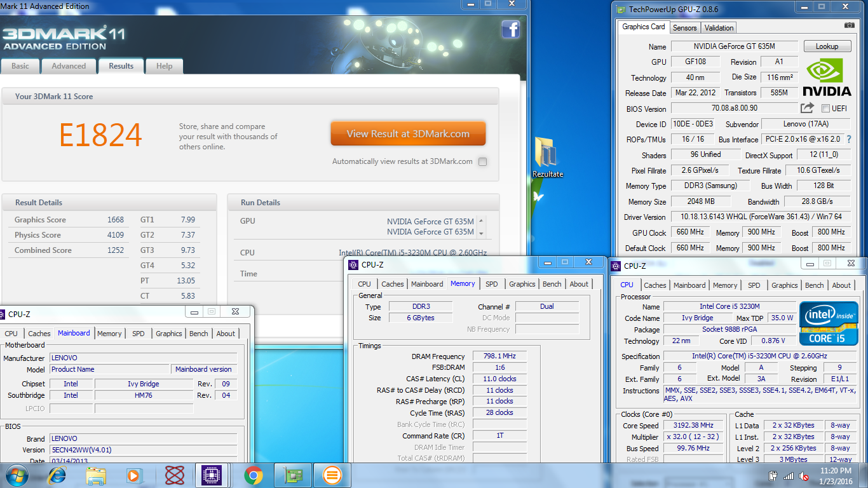Click the Driver Version field in GPU-Z
The height and width of the screenshot is (488, 868).
pos(761,217)
